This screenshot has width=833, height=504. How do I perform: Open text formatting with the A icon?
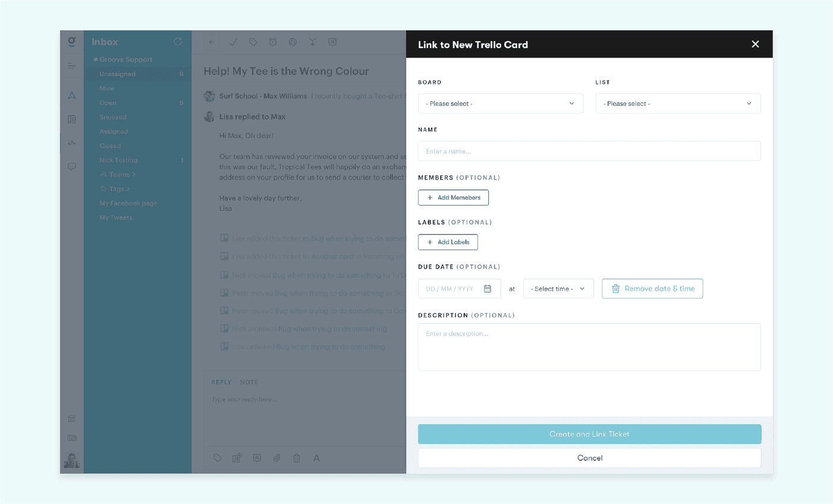pyautogui.click(x=316, y=458)
